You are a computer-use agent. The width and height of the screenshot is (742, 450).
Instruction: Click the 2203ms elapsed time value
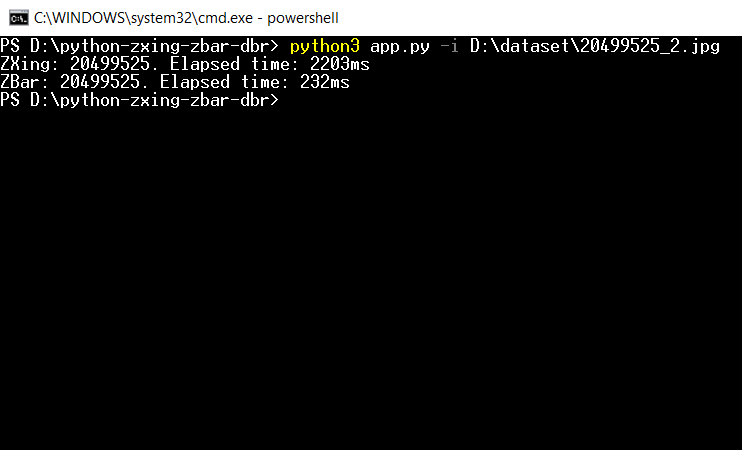pyautogui.click(x=340, y=64)
